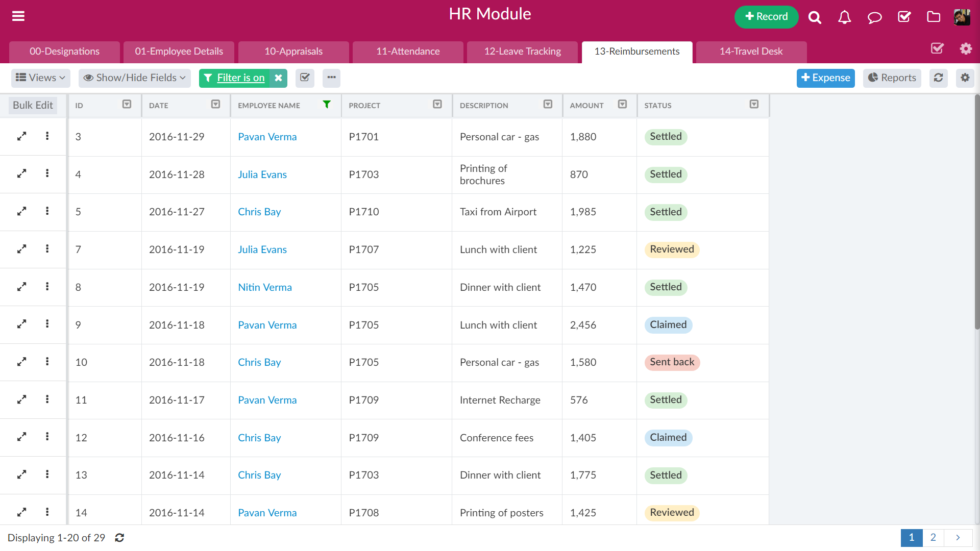Refresh the table using toolbar refresh icon
The width and height of the screenshot is (980, 551).
click(x=938, y=78)
